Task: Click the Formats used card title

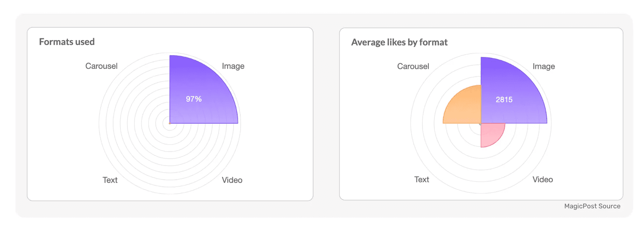Action: pyautogui.click(x=67, y=42)
